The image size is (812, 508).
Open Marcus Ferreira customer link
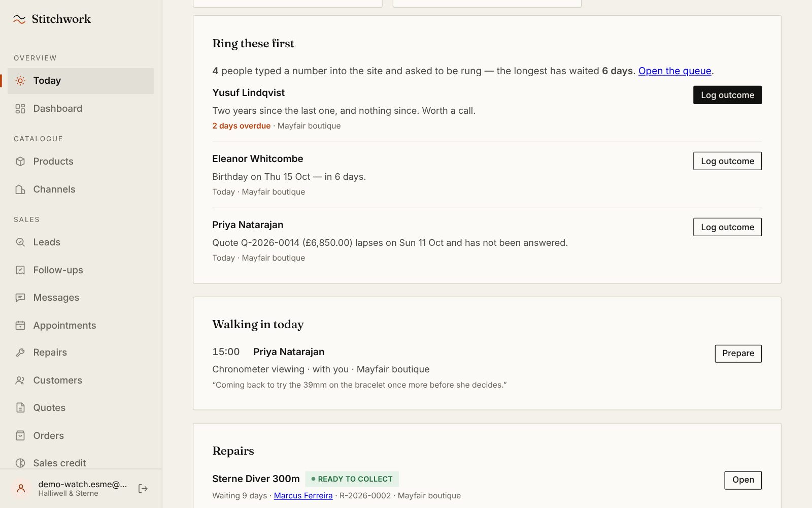click(303, 496)
